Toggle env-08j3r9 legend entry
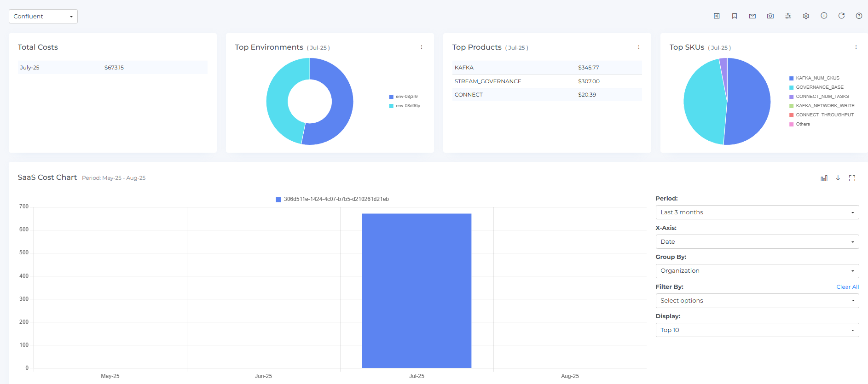 [x=406, y=97]
